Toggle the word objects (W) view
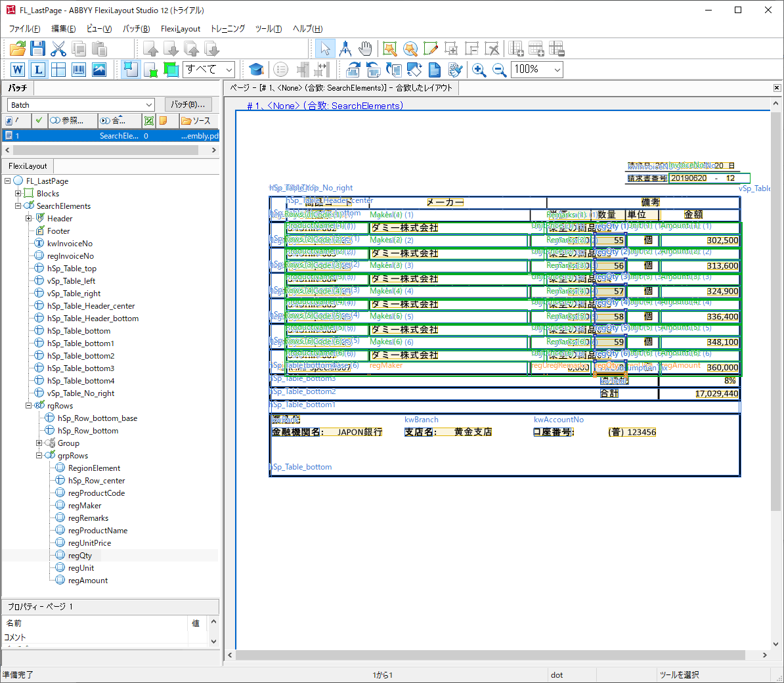The image size is (784, 683). coord(18,70)
